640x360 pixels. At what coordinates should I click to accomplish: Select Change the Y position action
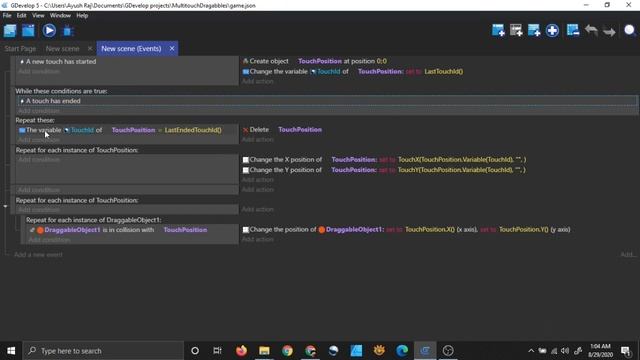click(384, 170)
